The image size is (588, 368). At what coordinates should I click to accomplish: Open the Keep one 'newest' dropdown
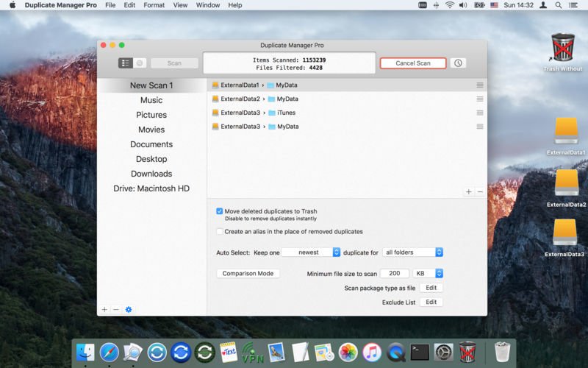pyautogui.click(x=311, y=252)
